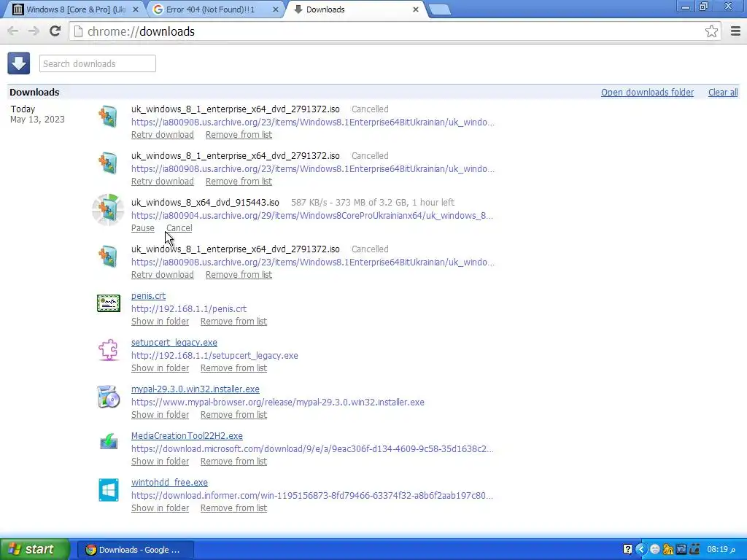Reload the downloads page

[55, 31]
